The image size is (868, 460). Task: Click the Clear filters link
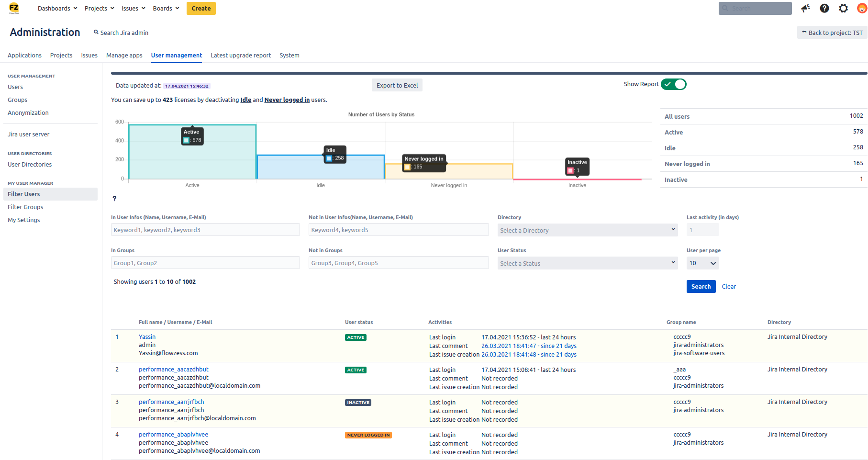point(729,287)
